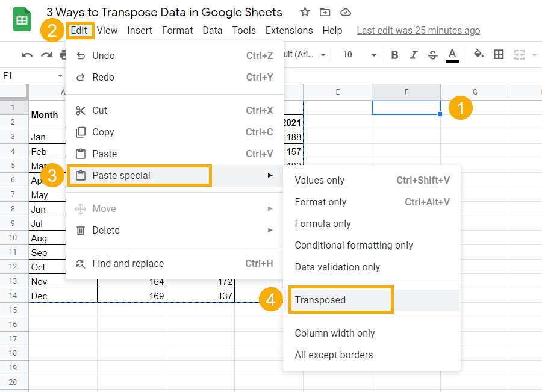542x392 pixels.
Task: Toggle strikethrough formatting
Action: pyautogui.click(x=432, y=55)
